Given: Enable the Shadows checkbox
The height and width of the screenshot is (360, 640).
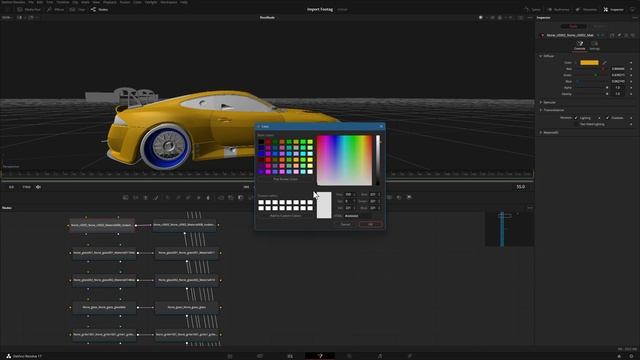Looking at the screenshot, I should tap(607, 118).
